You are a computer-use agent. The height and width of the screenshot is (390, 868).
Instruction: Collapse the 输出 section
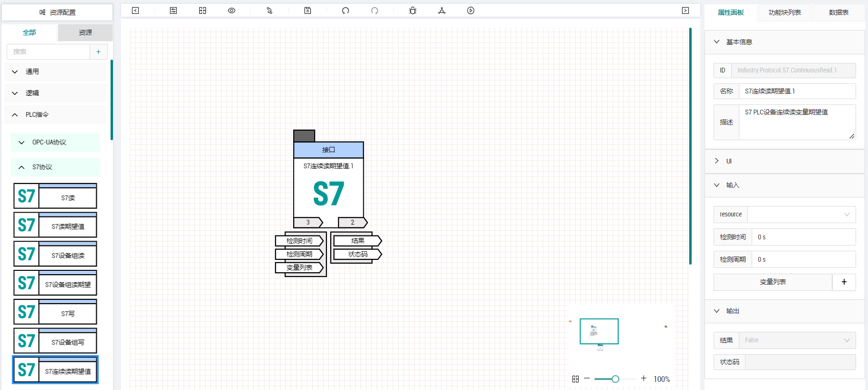(x=785, y=311)
